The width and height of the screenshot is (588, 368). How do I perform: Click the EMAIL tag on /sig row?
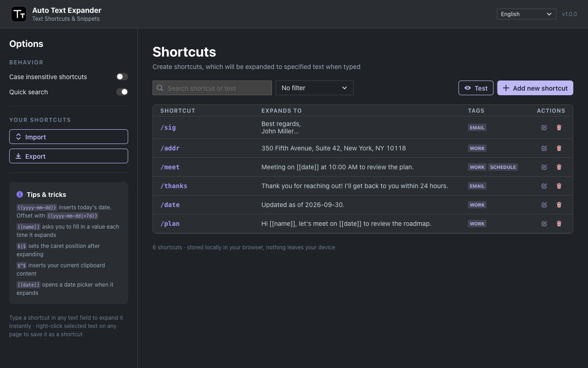[x=477, y=127]
